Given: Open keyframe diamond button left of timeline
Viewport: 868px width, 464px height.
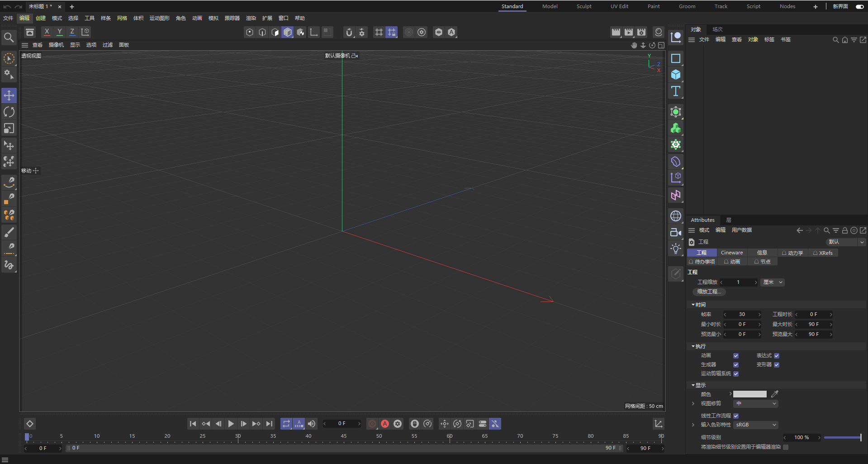Looking at the screenshot, I should point(30,424).
